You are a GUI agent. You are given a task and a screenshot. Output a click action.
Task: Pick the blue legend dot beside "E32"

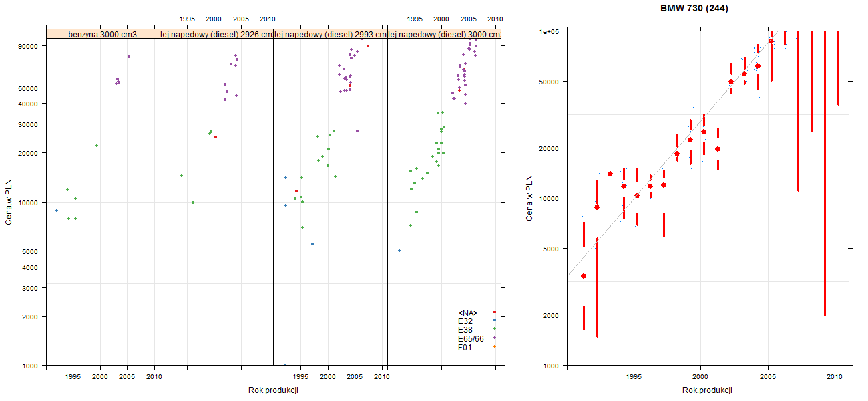495,321
